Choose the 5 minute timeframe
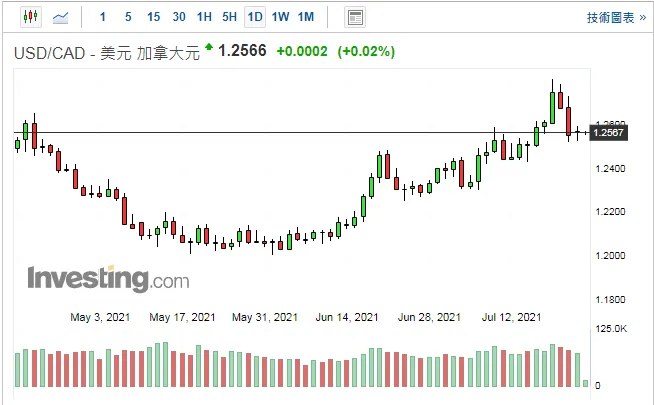 pos(128,17)
